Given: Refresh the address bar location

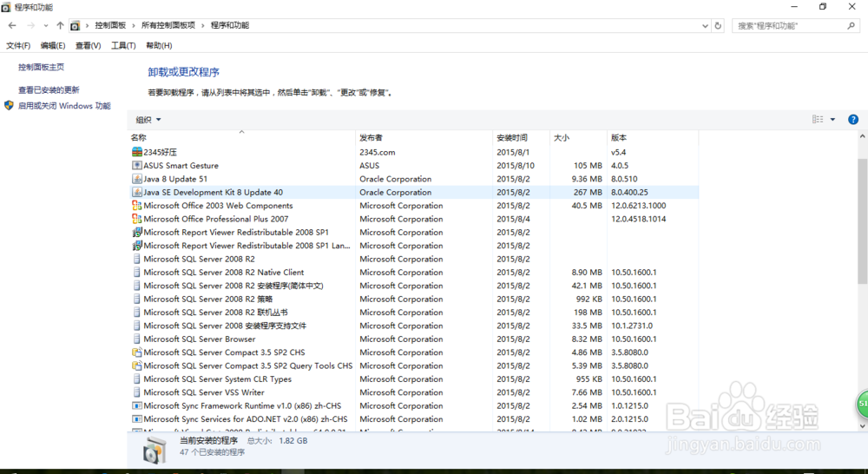Looking at the screenshot, I should pyautogui.click(x=718, y=25).
